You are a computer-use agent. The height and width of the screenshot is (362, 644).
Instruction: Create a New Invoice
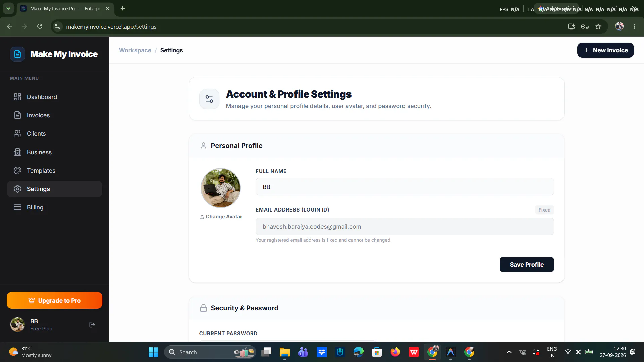pyautogui.click(x=605, y=50)
